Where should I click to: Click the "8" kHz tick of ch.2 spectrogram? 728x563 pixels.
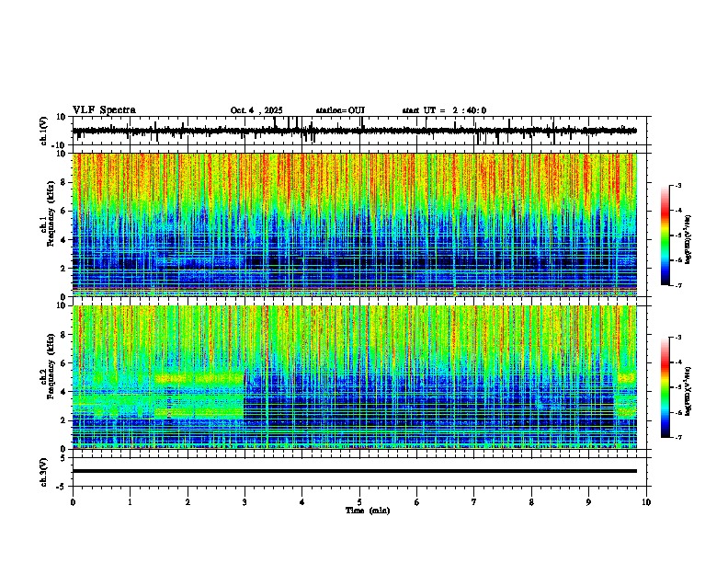[x=64, y=335]
